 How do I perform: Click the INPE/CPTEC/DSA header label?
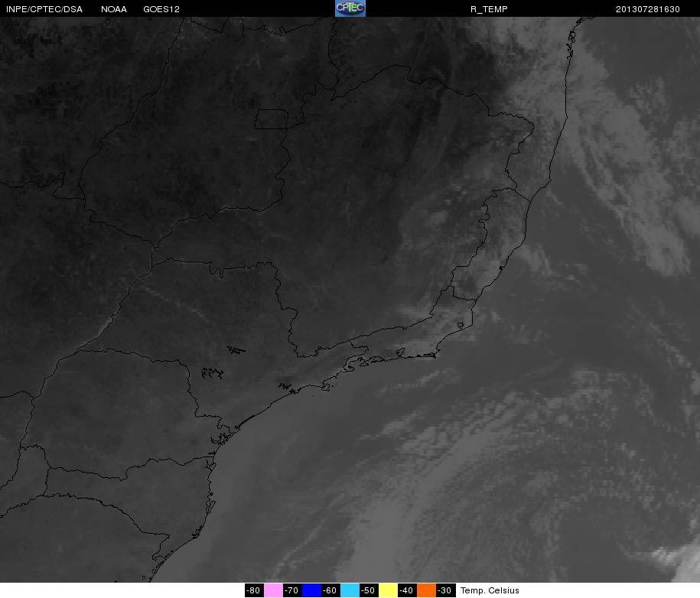point(44,9)
